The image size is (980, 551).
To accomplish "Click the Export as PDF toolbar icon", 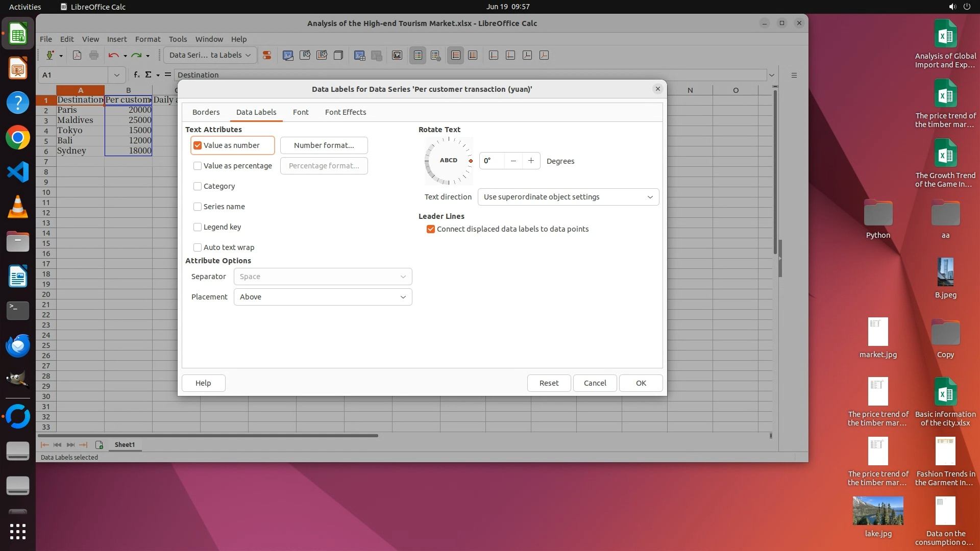I will click(77, 55).
